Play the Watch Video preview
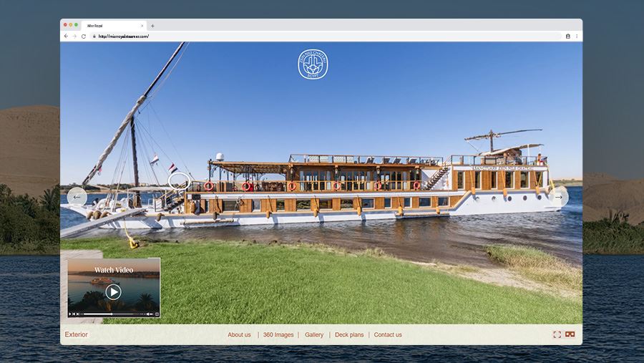This screenshot has height=363, width=644. (x=113, y=291)
